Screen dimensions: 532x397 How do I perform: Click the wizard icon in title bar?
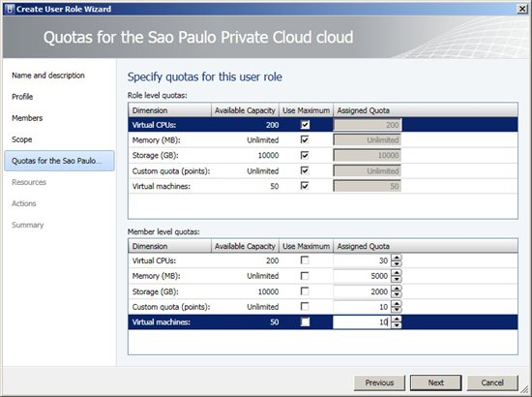(10, 9)
